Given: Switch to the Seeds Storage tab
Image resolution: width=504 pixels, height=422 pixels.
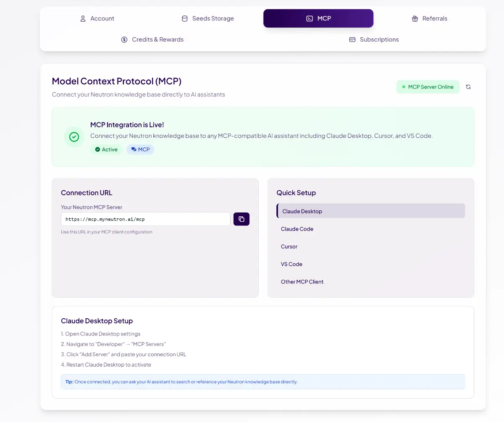Looking at the screenshot, I should pyautogui.click(x=208, y=18).
